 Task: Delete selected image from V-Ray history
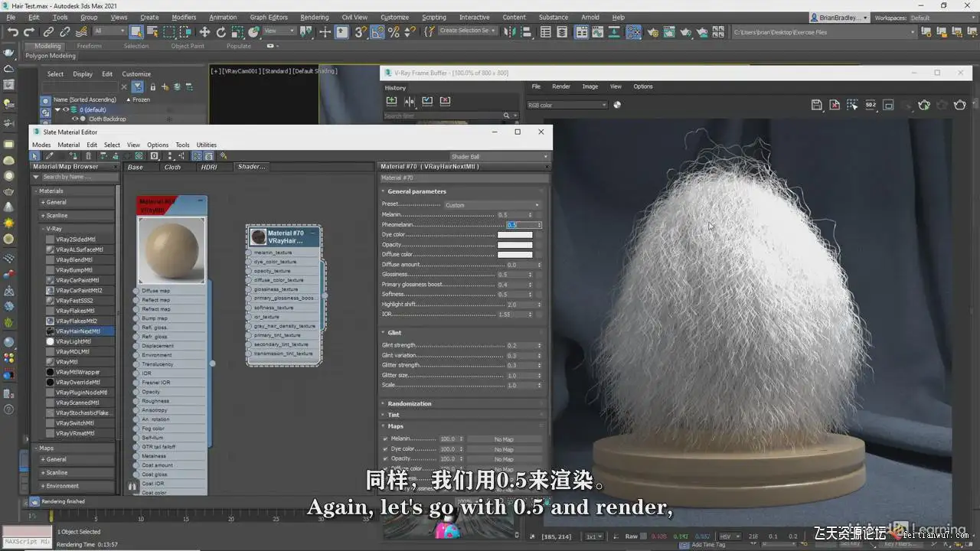445,101
